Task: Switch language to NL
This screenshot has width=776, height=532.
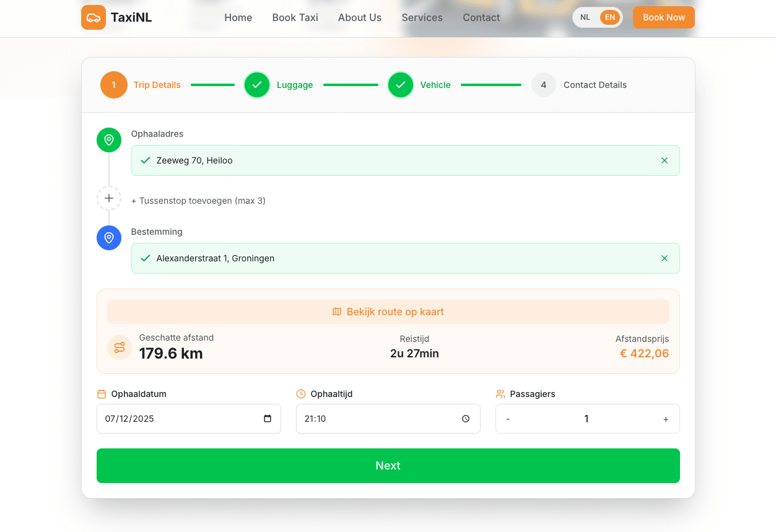Action: coord(585,17)
